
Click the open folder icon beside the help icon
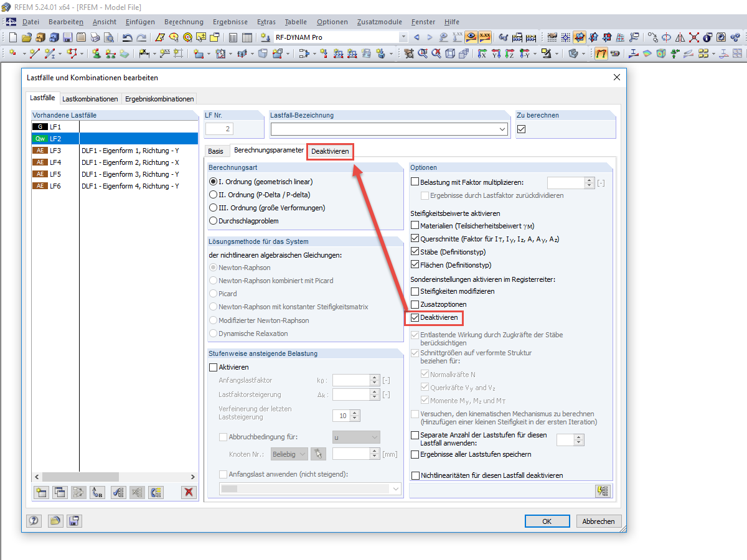(x=54, y=521)
